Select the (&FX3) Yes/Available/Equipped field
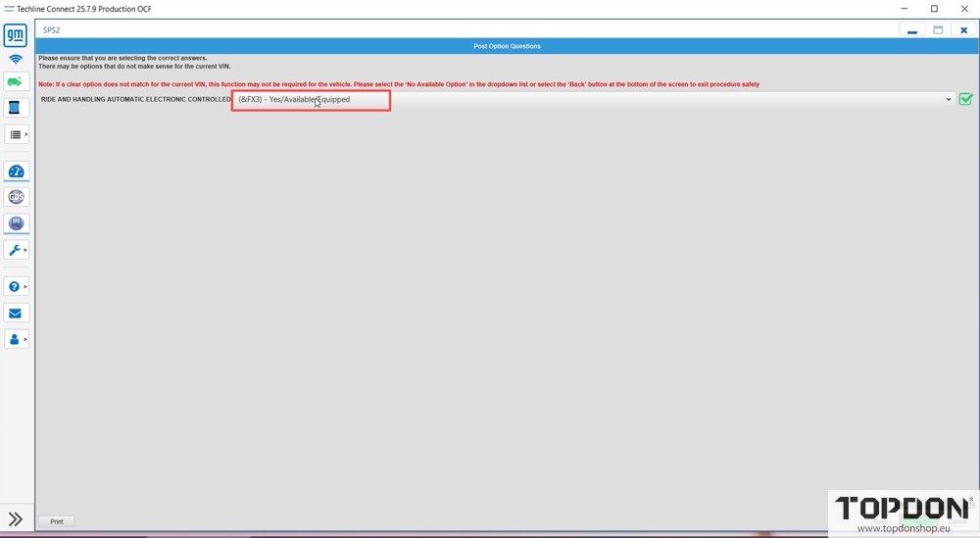Viewport: 980px width, 538px height. tap(311, 100)
